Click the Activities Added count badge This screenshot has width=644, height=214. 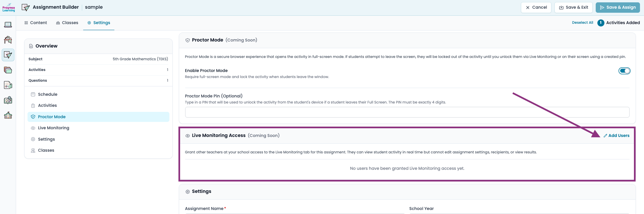coord(601,23)
